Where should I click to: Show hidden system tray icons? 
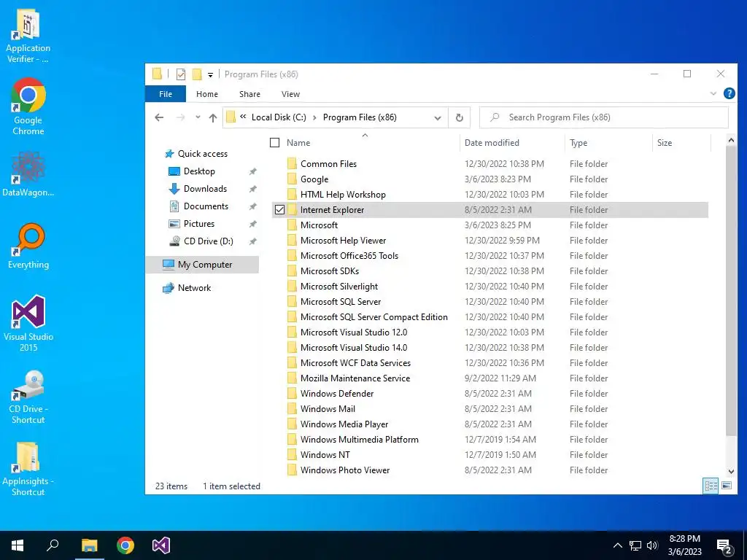click(x=617, y=545)
